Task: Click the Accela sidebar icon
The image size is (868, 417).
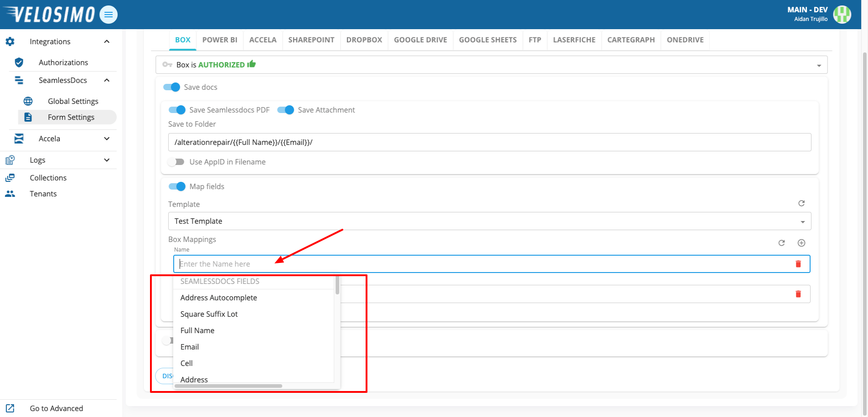Action: (19, 139)
